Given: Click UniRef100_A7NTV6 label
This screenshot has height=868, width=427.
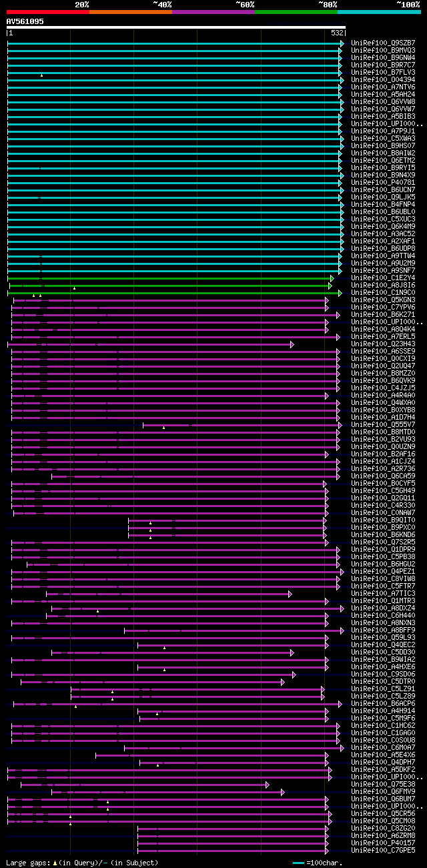Looking at the screenshot, I should click(x=382, y=87).
